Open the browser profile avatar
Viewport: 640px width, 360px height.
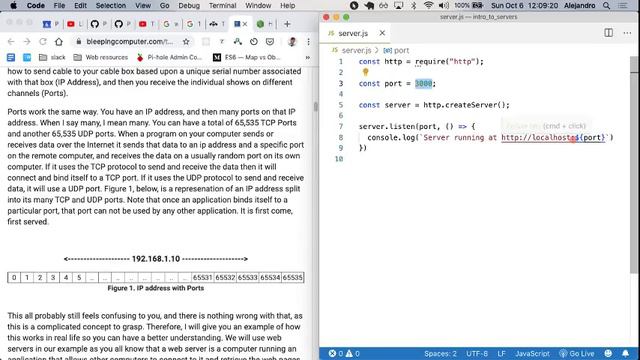tap(292, 41)
